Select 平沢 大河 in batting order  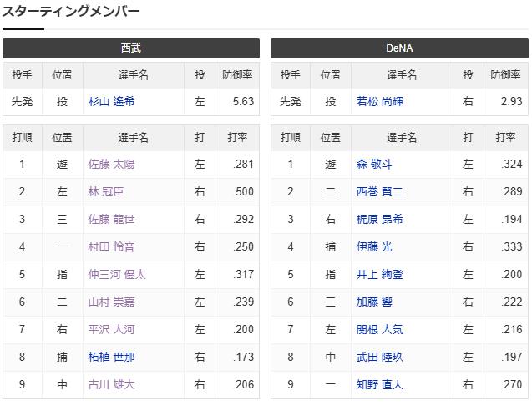[111, 329]
